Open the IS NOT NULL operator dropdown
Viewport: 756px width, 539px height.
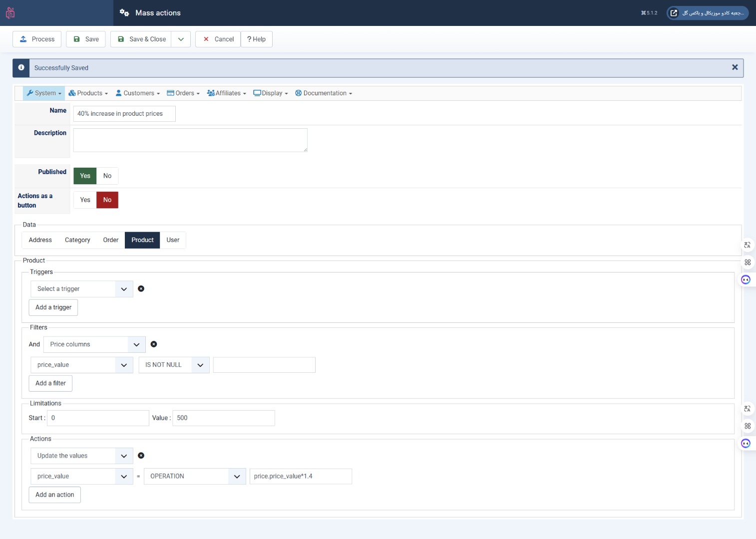[x=174, y=365]
